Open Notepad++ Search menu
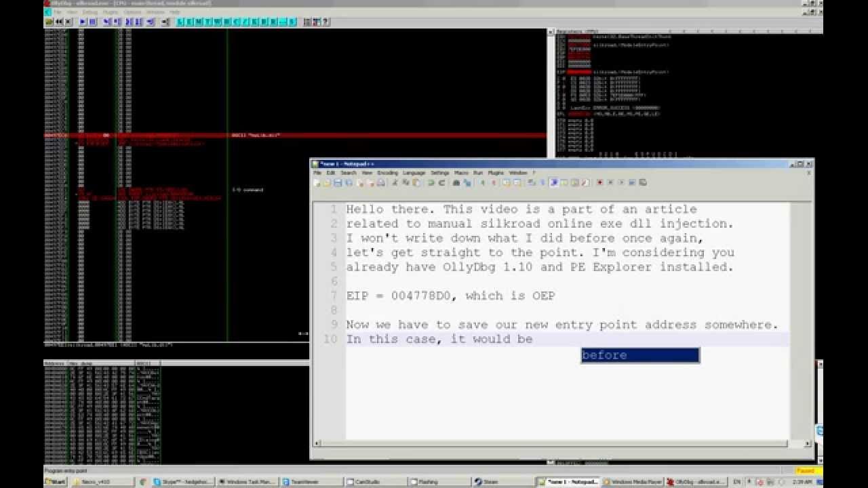The image size is (868, 488). (349, 173)
